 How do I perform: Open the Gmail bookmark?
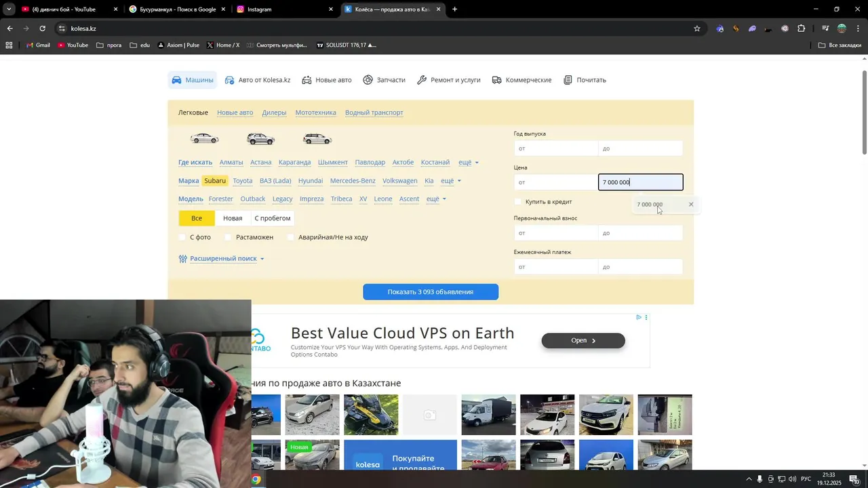pyautogui.click(x=38, y=45)
